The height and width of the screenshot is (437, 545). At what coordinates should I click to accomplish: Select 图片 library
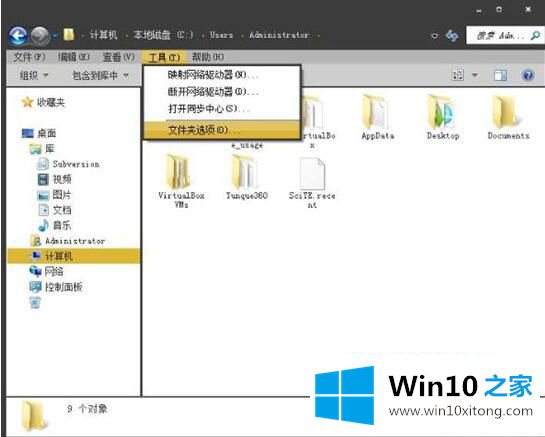(x=62, y=195)
